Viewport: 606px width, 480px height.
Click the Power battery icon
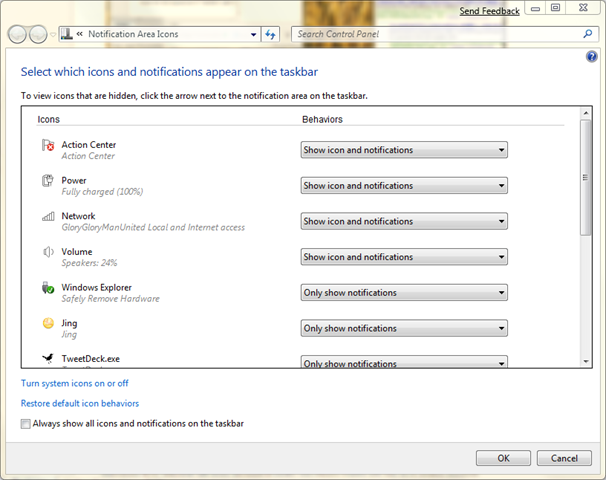coord(48,180)
